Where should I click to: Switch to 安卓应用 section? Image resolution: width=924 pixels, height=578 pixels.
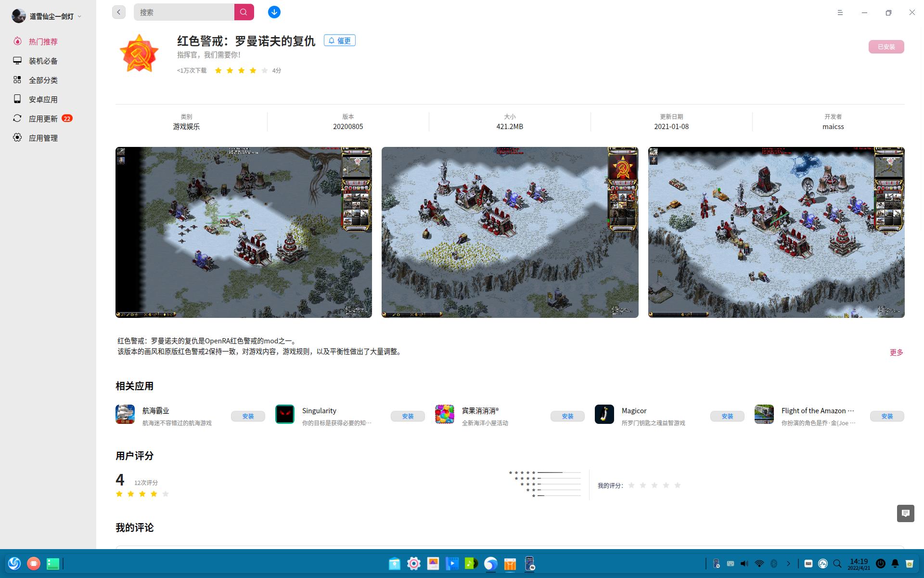tap(43, 99)
